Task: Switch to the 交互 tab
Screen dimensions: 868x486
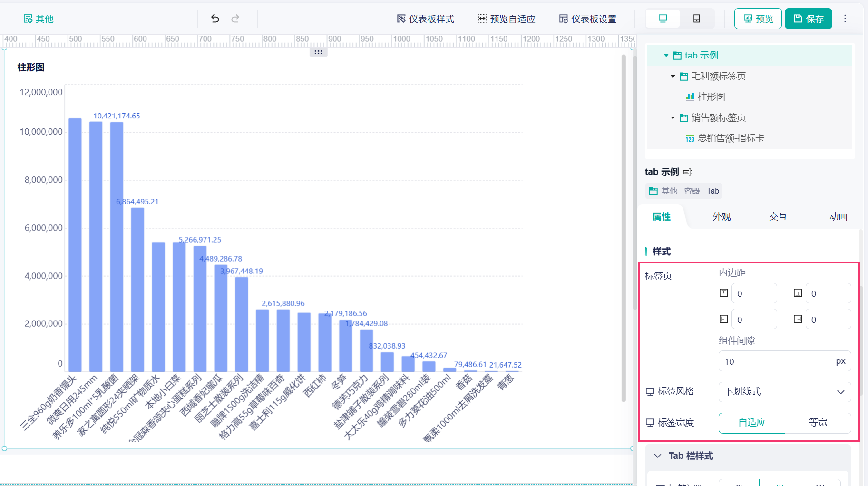Action: coord(778,217)
